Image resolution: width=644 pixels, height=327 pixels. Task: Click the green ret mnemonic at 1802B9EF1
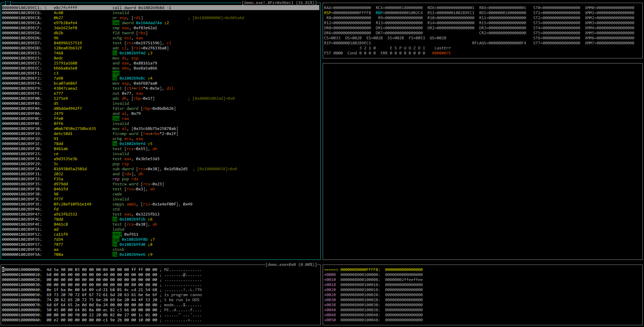point(116,73)
